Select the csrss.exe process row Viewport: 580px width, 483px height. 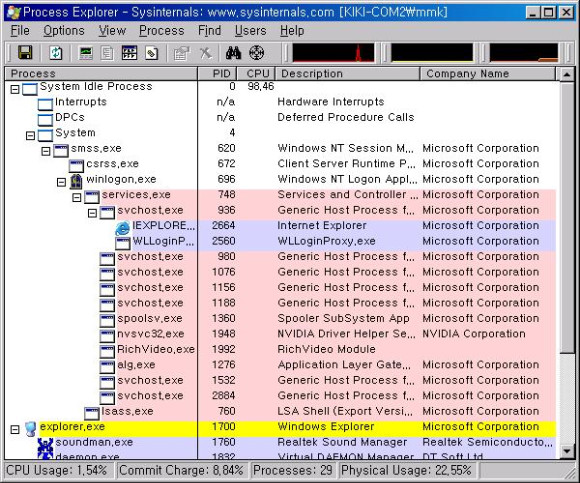pyautogui.click(x=280, y=164)
